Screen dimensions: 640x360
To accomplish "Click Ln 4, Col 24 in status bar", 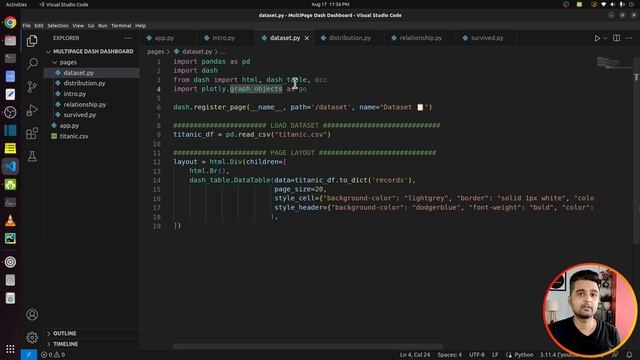I will 415,354.
